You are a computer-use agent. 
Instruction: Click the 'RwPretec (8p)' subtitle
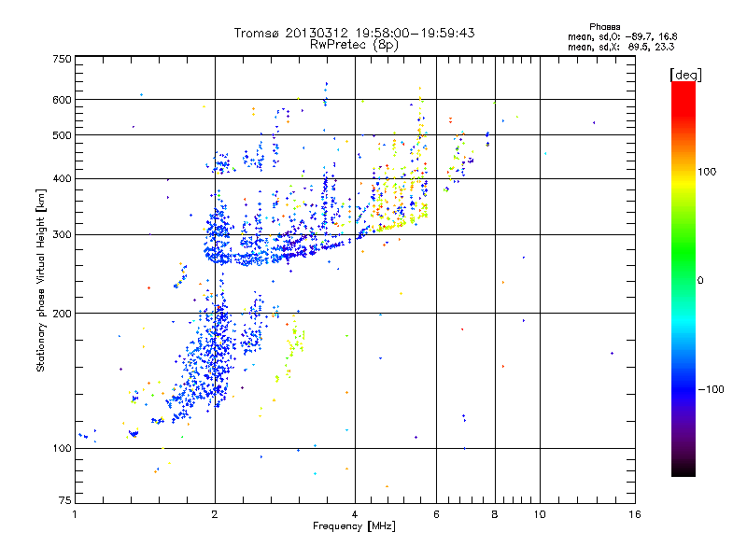[354, 45]
